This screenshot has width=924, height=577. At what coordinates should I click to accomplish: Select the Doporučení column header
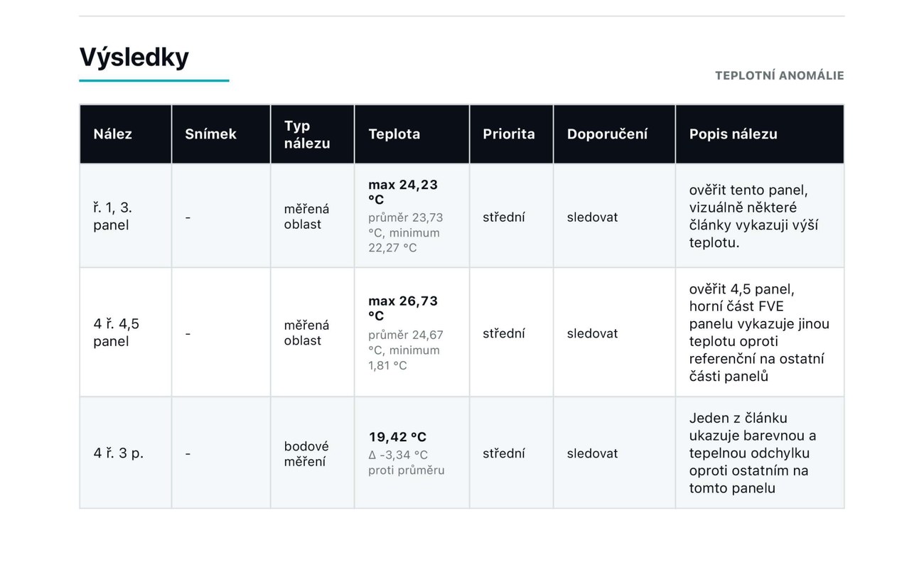pyautogui.click(x=607, y=134)
